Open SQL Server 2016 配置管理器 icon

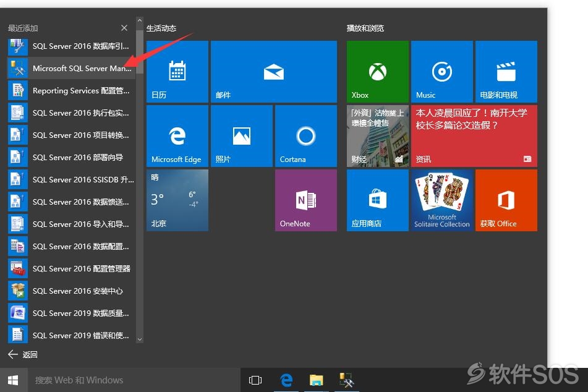(x=18, y=268)
